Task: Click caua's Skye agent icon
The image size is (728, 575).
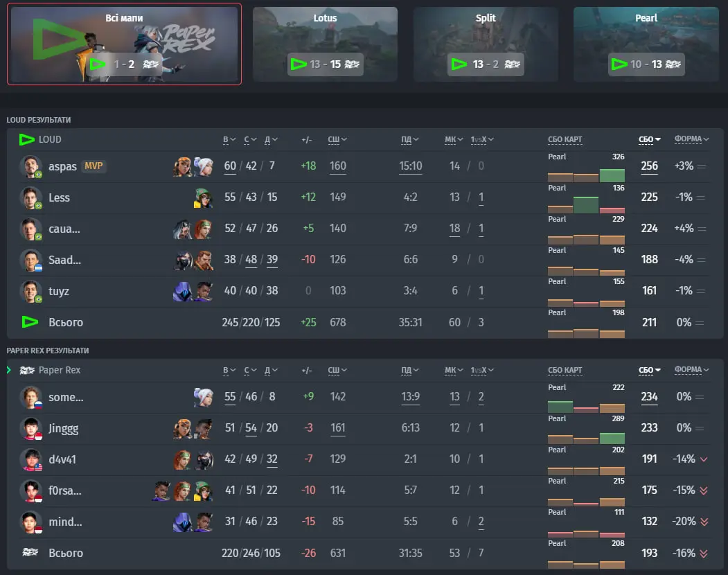Action: 204,229
